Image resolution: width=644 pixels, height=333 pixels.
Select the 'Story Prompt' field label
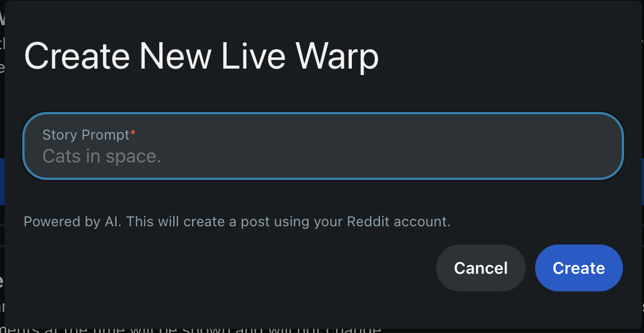pos(86,135)
